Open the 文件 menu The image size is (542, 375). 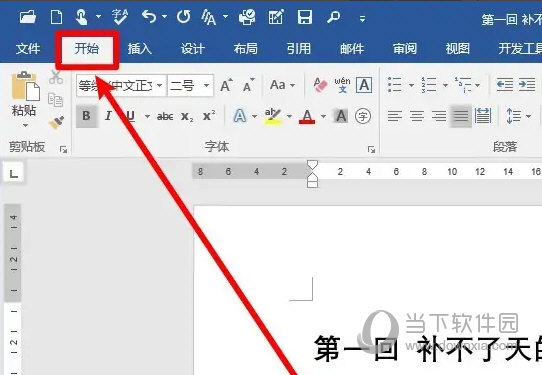28,49
